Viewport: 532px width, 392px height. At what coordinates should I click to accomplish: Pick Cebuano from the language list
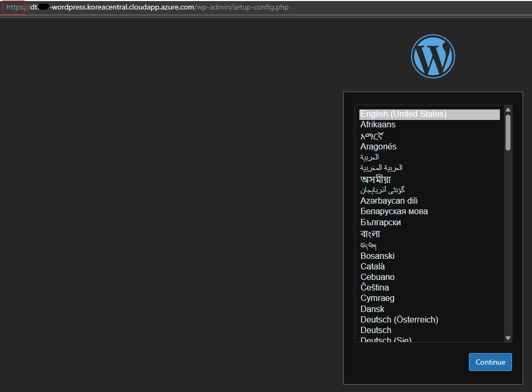click(429, 277)
